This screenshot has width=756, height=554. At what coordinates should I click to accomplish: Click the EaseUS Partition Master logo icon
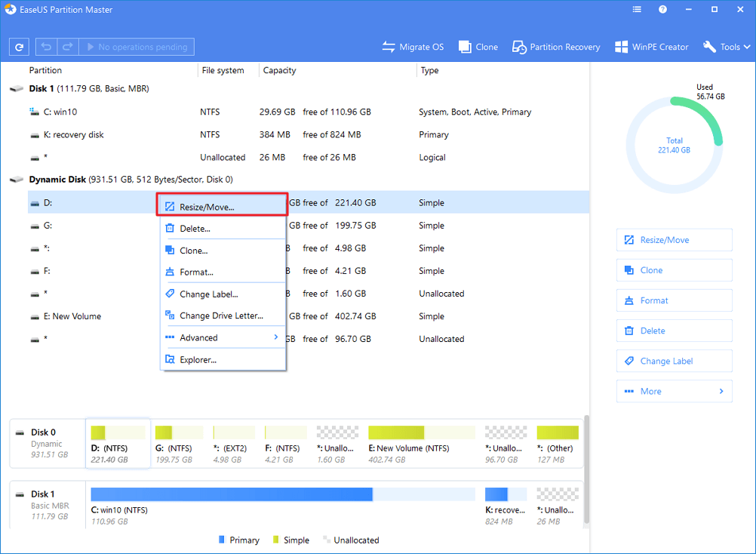10,9
